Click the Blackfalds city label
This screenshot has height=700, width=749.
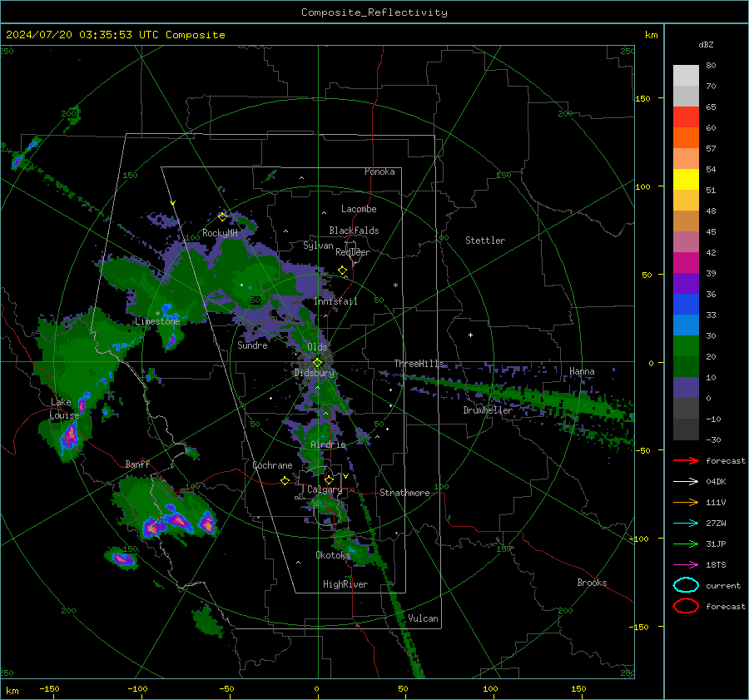354,231
